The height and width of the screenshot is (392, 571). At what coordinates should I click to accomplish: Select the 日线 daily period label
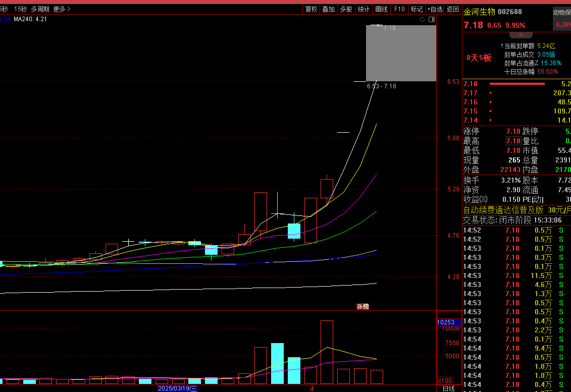coord(448,388)
